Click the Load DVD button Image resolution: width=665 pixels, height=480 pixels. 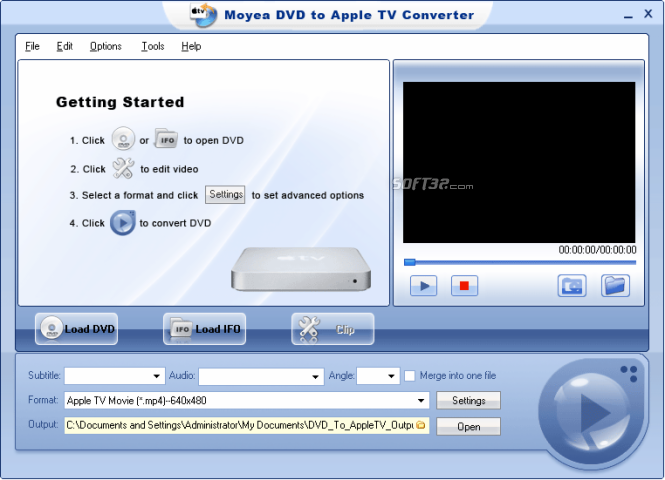tap(76, 329)
